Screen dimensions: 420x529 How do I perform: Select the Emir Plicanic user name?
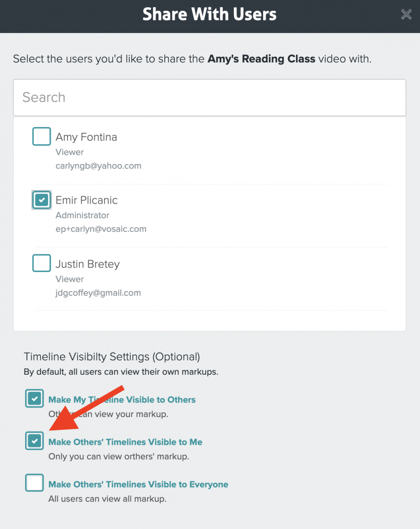pyautogui.click(x=86, y=200)
